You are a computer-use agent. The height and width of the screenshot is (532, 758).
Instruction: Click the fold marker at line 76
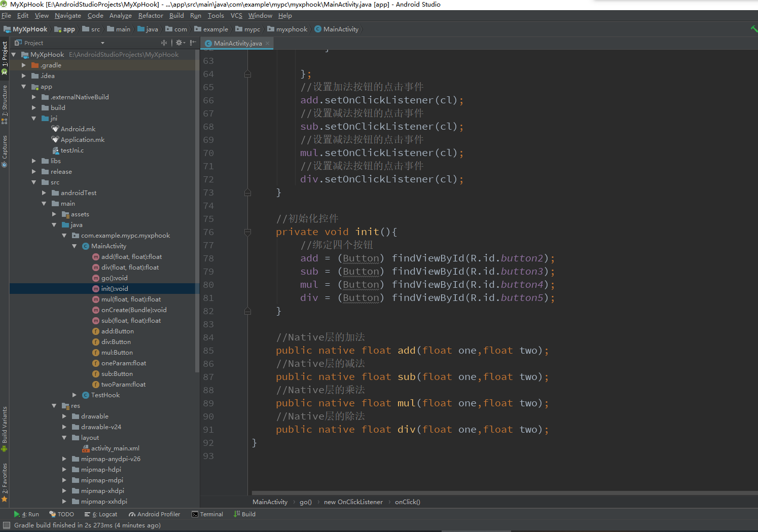[248, 232]
